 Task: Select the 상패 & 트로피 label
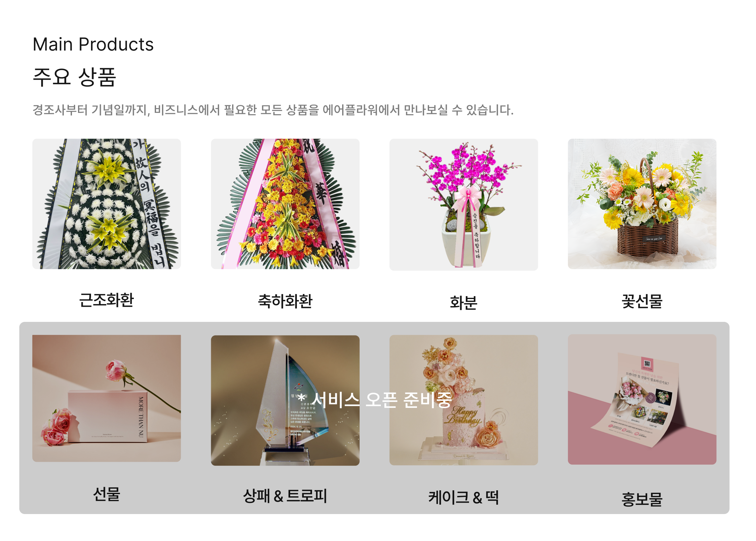285,496
